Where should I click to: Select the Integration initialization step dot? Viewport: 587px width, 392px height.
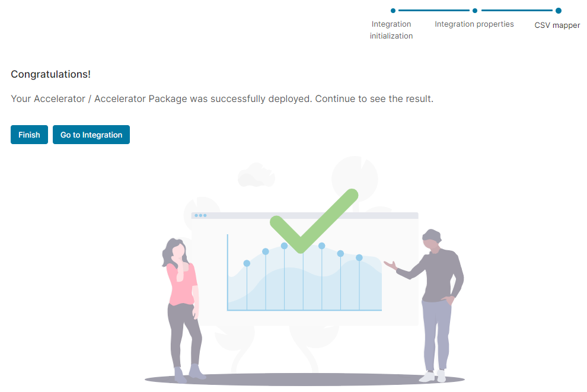click(393, 11)
